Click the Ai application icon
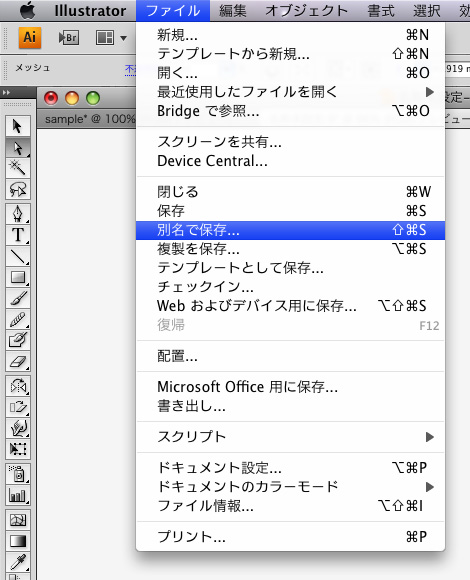The height and width of the screenshot is (580, 470). point(30,37)
